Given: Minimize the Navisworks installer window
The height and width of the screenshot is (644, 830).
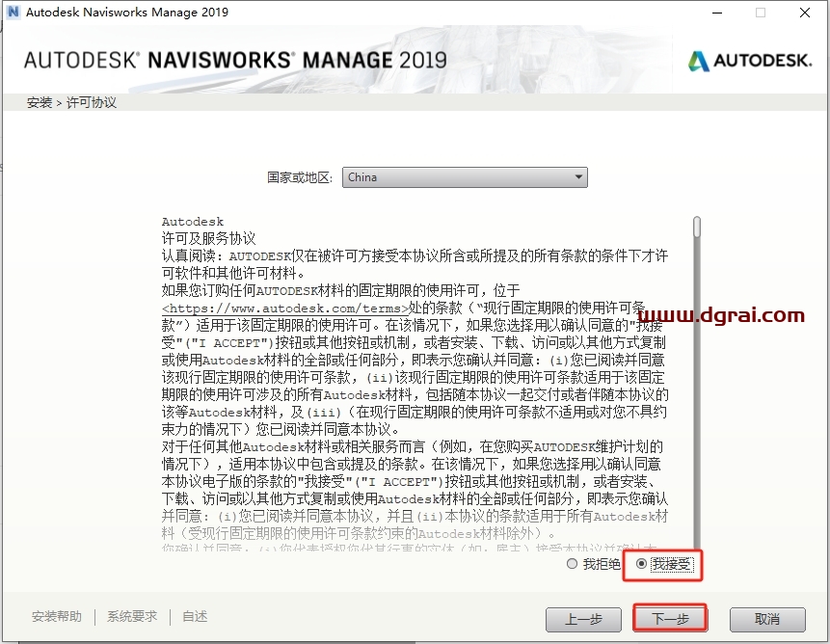Looking at the screenshot, I should [717, 13].
